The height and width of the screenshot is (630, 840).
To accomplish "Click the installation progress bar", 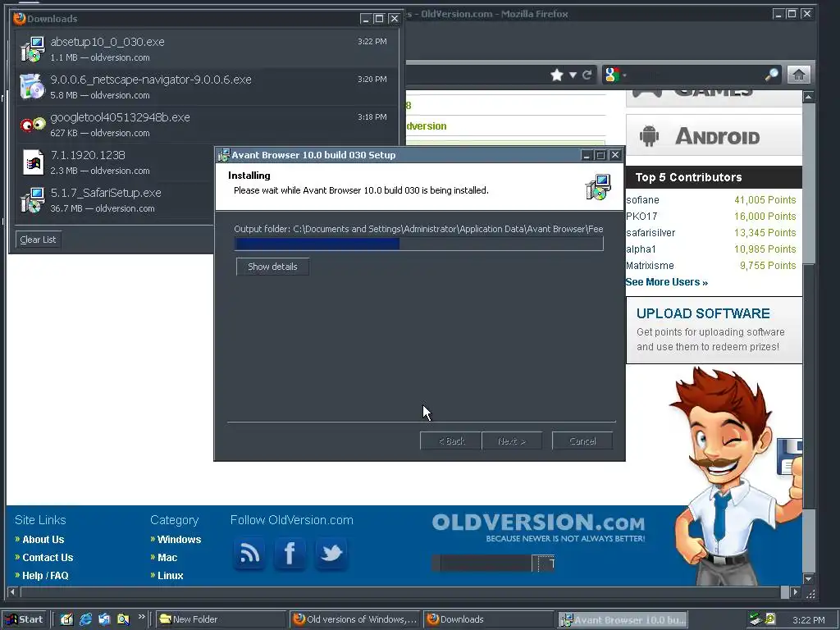I will click(419, 244).
